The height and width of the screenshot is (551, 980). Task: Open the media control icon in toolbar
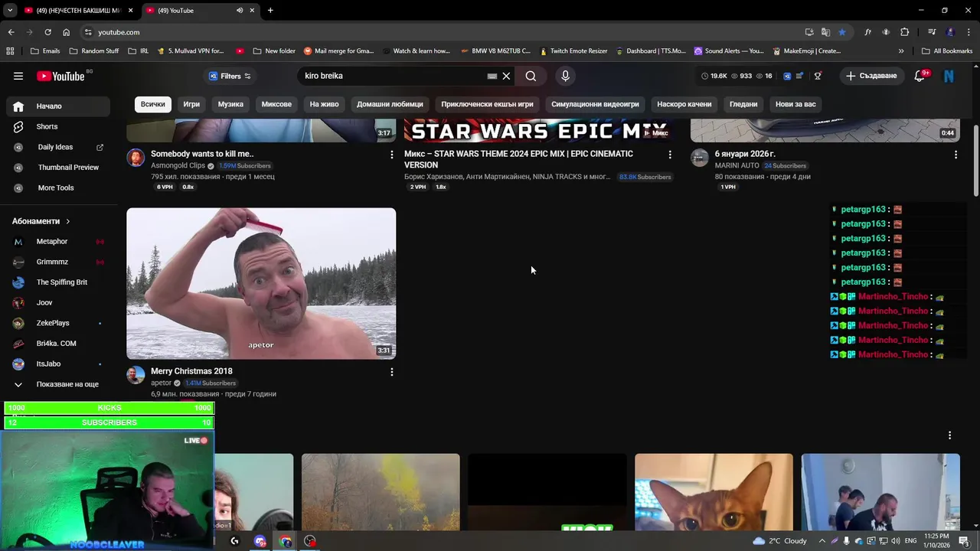(x=932, y=32)
